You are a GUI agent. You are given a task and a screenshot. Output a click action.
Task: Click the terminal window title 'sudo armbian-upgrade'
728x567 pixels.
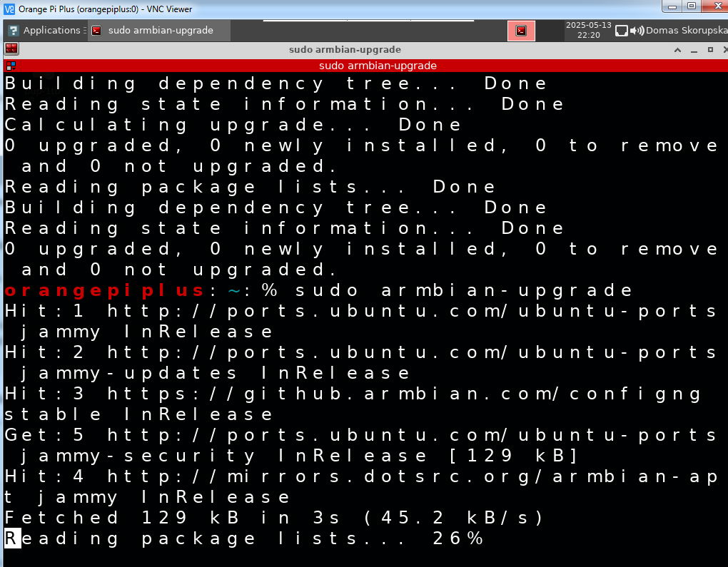(x=345, y=50)
